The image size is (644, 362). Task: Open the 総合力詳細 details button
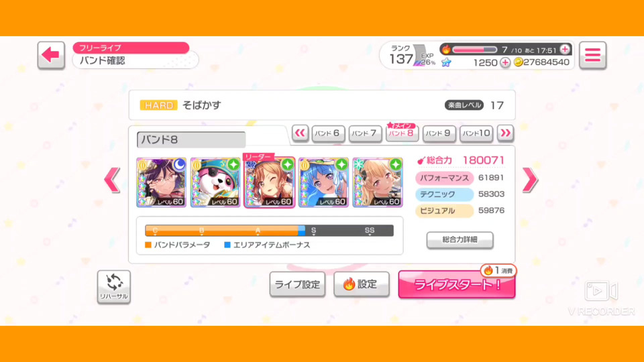coord(460,240)
